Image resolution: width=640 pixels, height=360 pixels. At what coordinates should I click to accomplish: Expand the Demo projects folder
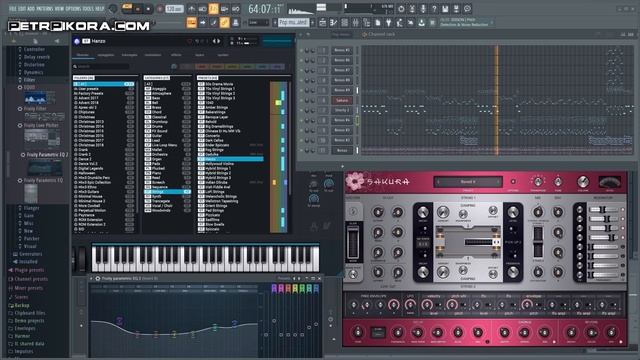[x=29, y=321]
